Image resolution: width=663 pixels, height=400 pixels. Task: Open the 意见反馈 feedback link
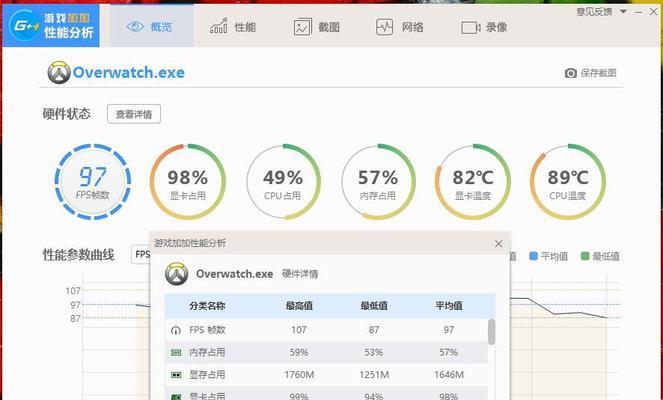(594, 12)
